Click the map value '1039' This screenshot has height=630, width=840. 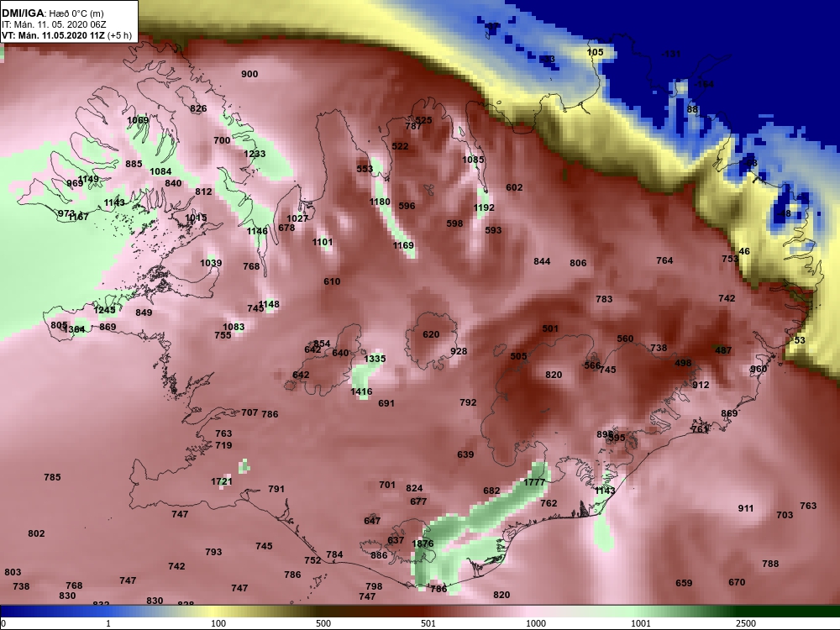[x=211, y=263]
